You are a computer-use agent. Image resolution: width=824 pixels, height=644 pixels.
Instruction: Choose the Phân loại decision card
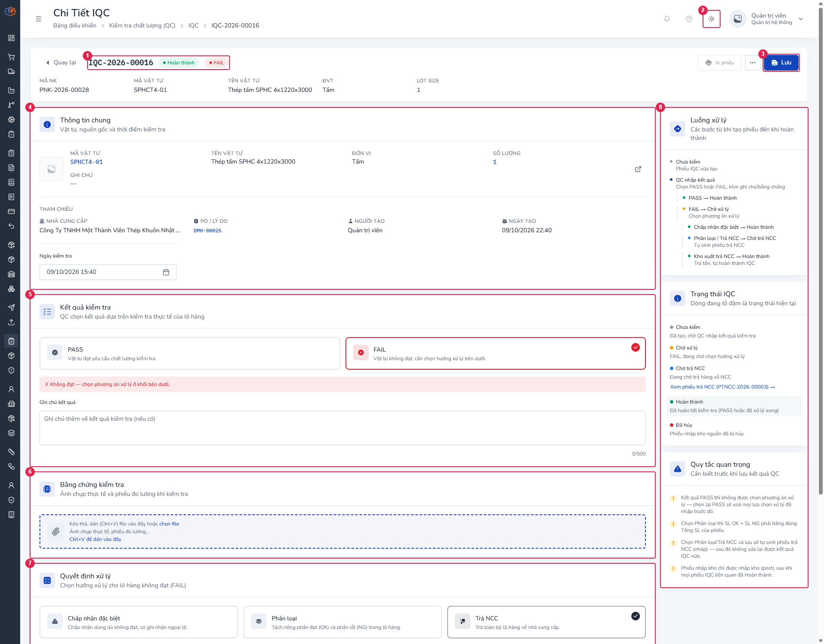click(342, 622)
